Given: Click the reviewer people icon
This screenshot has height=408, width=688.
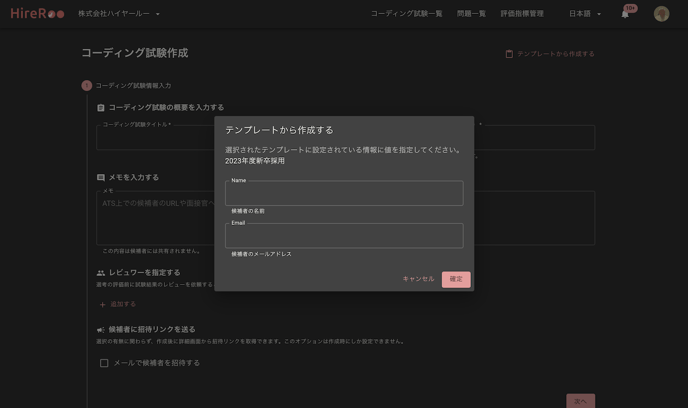Looking at the screenshot, I should pos(101,273).
